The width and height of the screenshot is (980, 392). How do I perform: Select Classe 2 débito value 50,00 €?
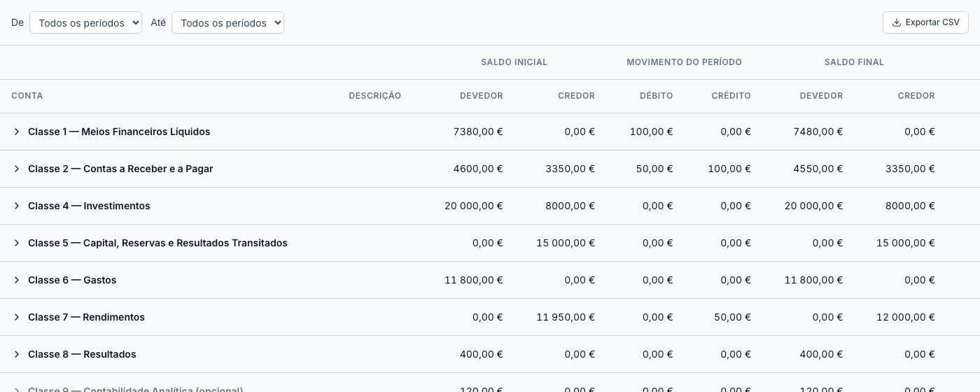click(654, 169)
